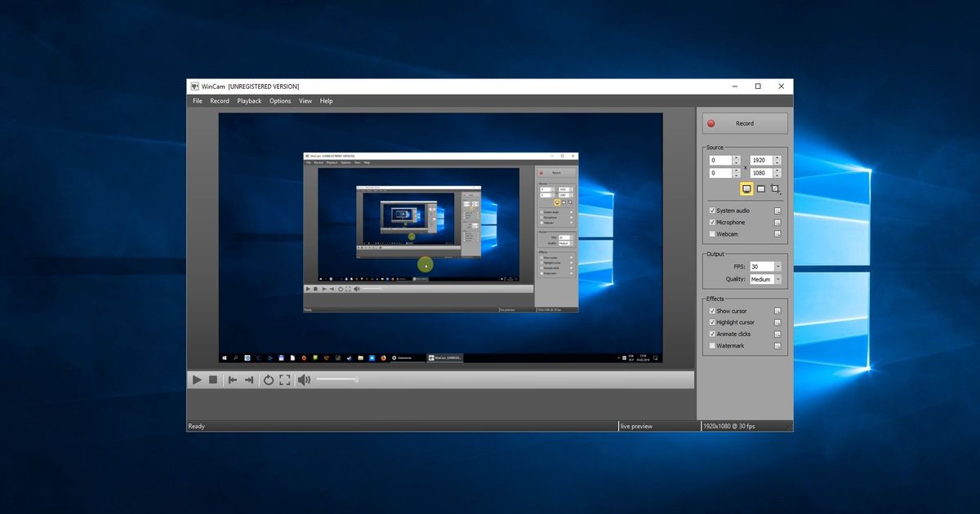Select the window capture source icon
The image size is (980, 514).
coord(759,188)
